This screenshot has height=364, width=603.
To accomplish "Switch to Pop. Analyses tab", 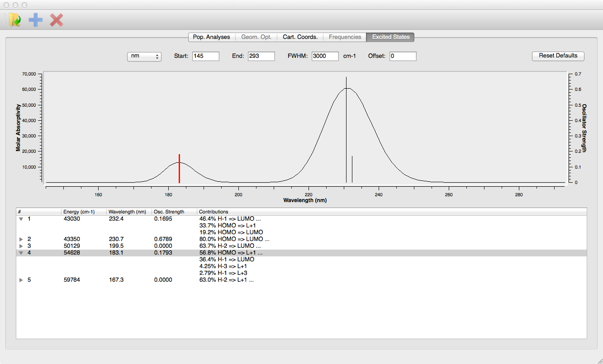I will [211, 37].
